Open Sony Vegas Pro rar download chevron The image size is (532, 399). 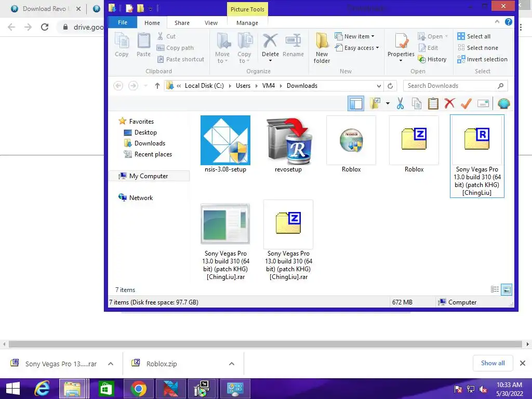tap(111, 364)
